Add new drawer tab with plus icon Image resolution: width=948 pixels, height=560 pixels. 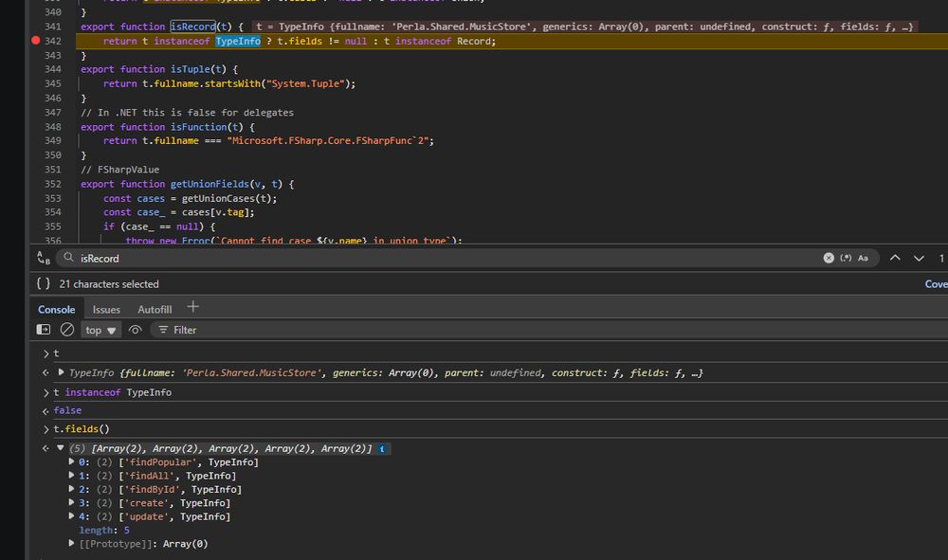(192, 307)
